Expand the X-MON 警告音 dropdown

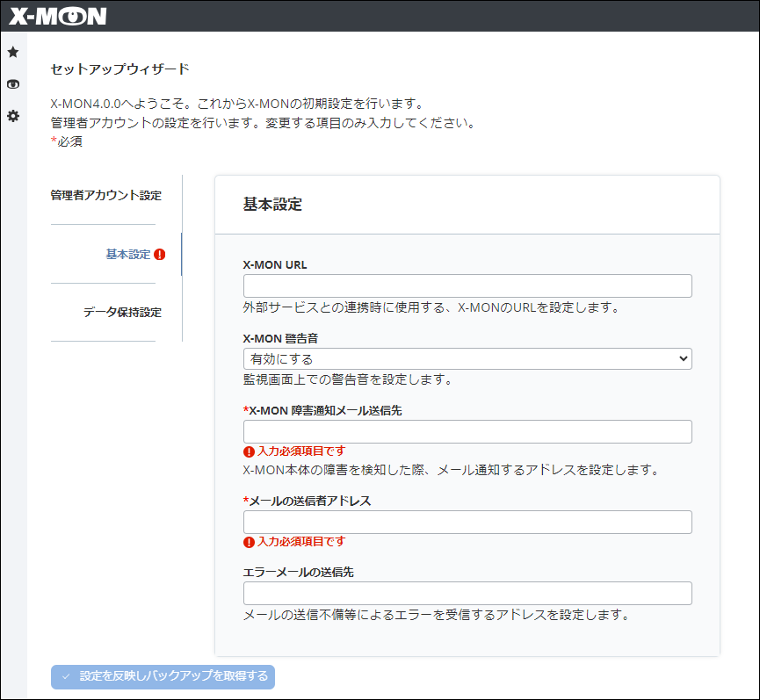(467, 358)
